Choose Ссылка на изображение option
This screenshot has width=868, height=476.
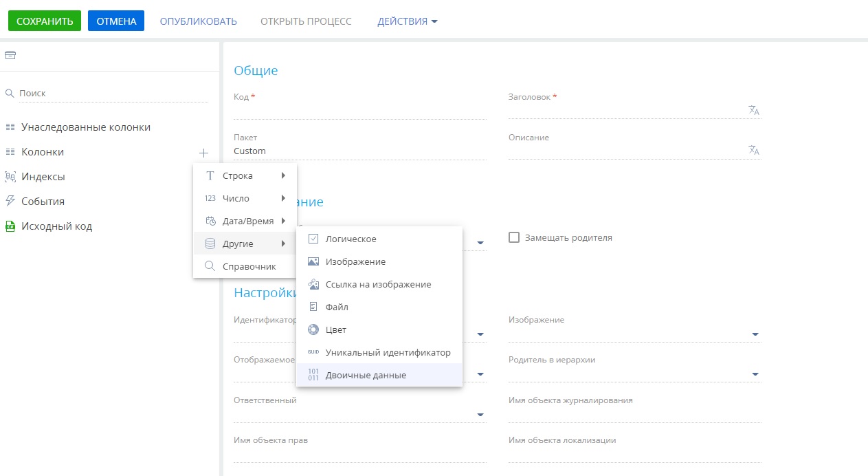coord(378,284)
